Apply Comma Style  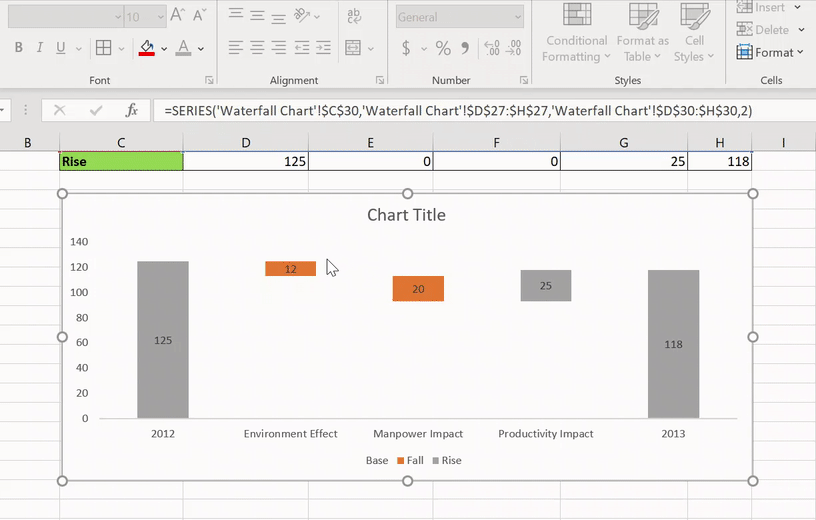(x=465, y=48)
